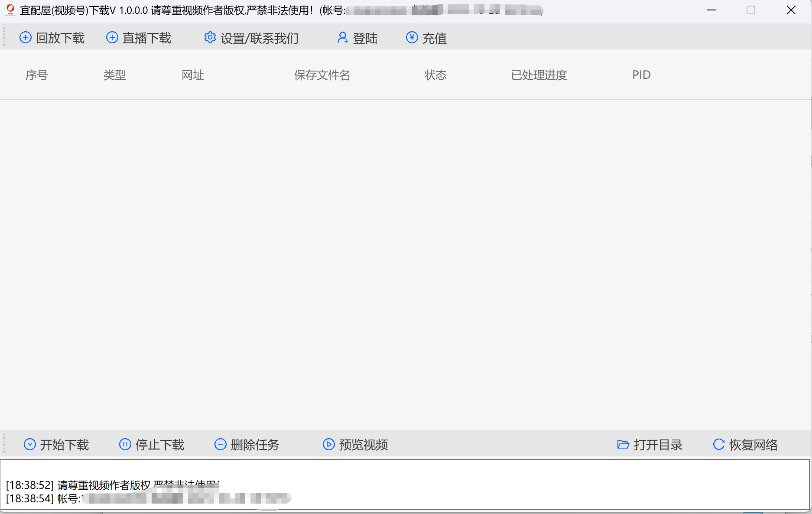This screenshot has height=514, width=812.
Task: Click the 登陆 user icon
Action: [342, 38]
